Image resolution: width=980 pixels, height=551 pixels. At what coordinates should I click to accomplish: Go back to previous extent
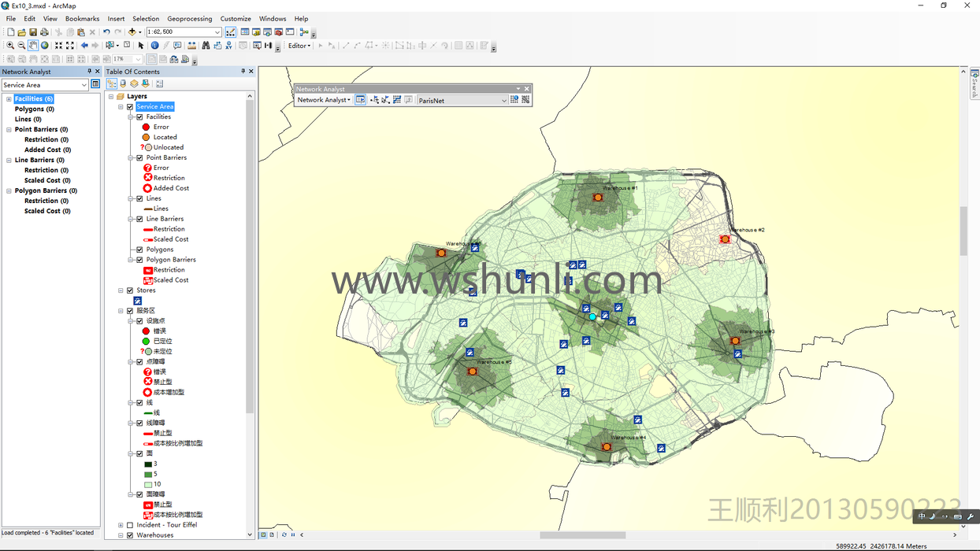click(84, 46)
